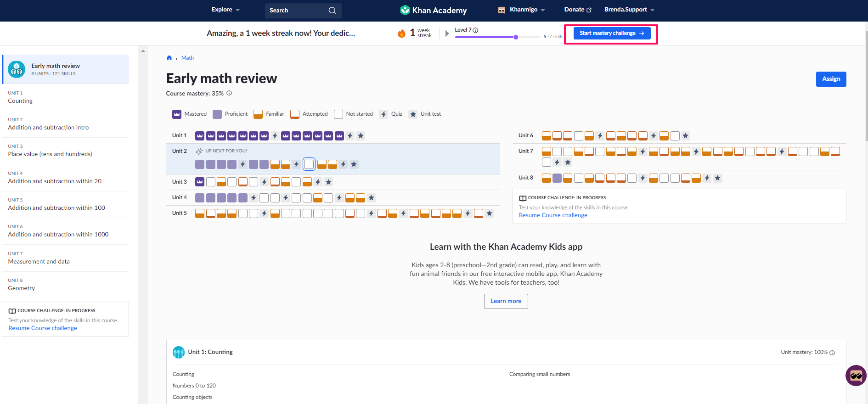The width and height of the screenshot is (868, 404).
Task: Open the Unit 1 unit test star
Action: tap(361, 136)
